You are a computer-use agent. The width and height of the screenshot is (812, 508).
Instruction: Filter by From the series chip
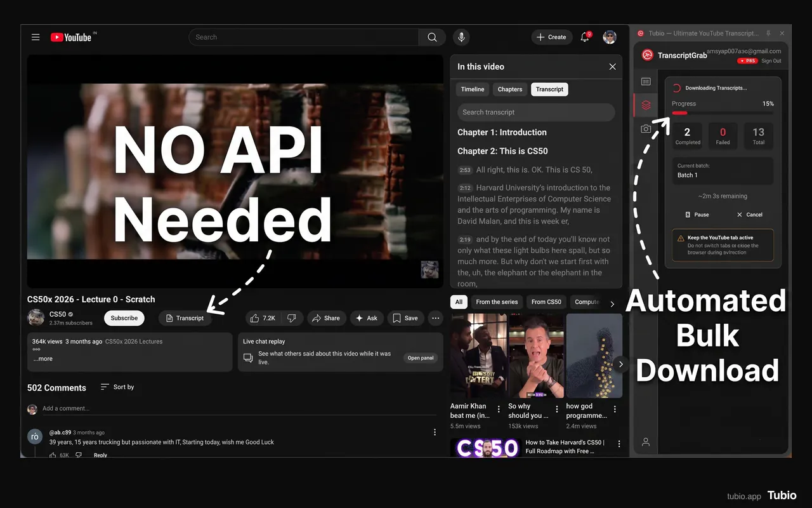coord(497,302)
